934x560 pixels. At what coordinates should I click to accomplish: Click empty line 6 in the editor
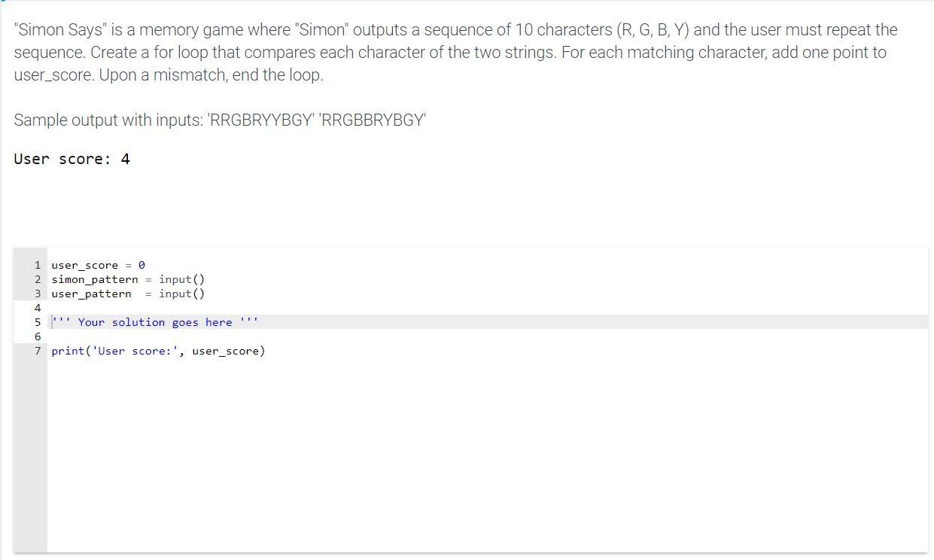point(301,336)
